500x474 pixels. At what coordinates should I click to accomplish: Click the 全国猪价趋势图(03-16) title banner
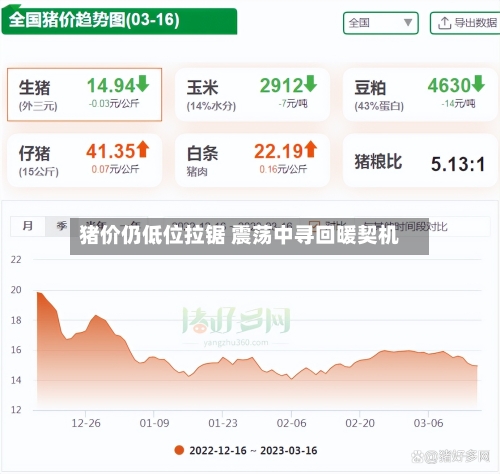119,21
